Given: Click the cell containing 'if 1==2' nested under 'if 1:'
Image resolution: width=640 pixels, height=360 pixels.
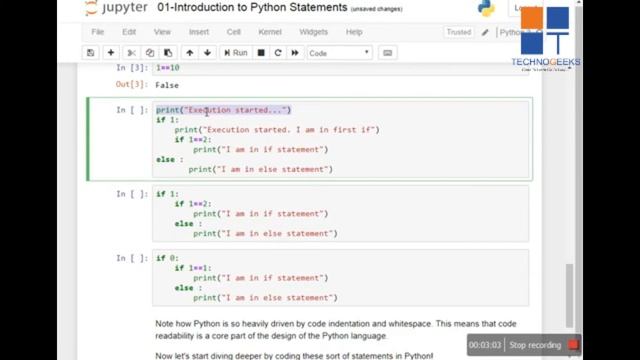Looking at the screenshot, I should pyautogui.click(x=340, y=213).
